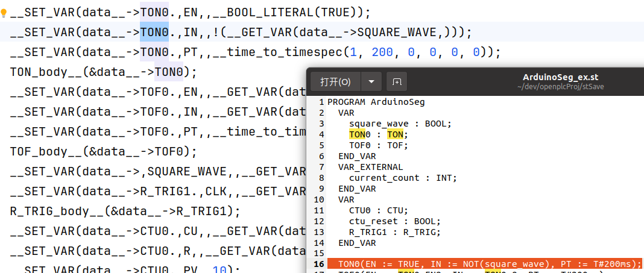Click the yellow lightbulb quick-fix icon
Screen dimensions: 644x273
point(4,13)
